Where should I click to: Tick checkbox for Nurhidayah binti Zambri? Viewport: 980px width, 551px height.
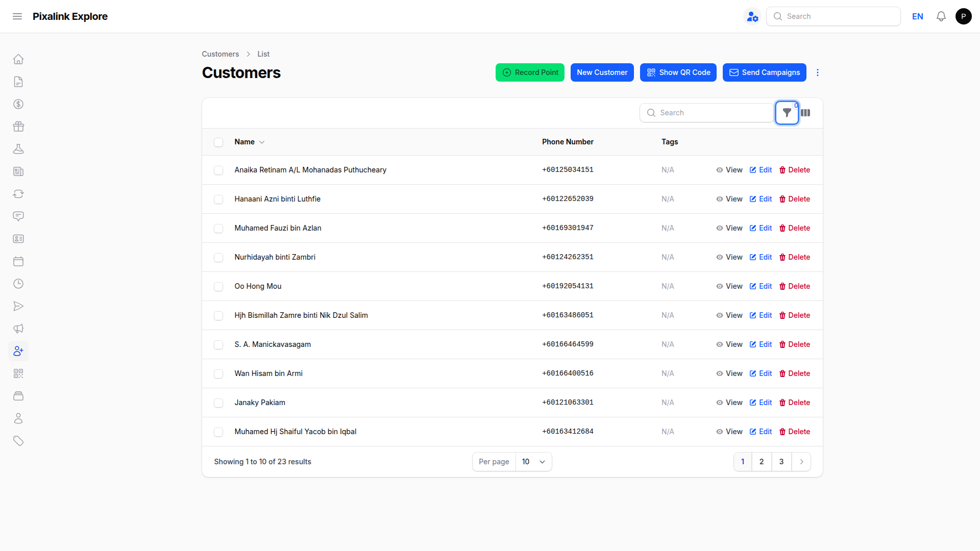[x=218, y=258]
